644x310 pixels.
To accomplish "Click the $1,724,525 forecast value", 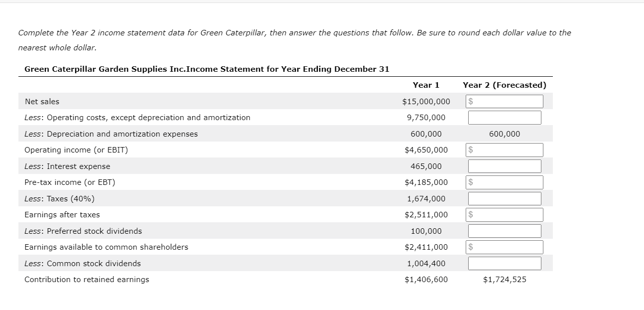I will 504,279.
